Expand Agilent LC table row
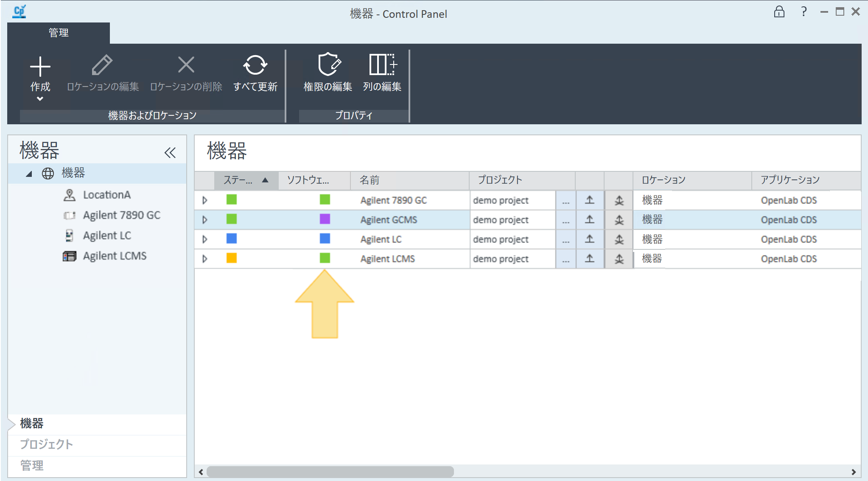The height and width of the screenshot is (481, 868). [205, 239]
